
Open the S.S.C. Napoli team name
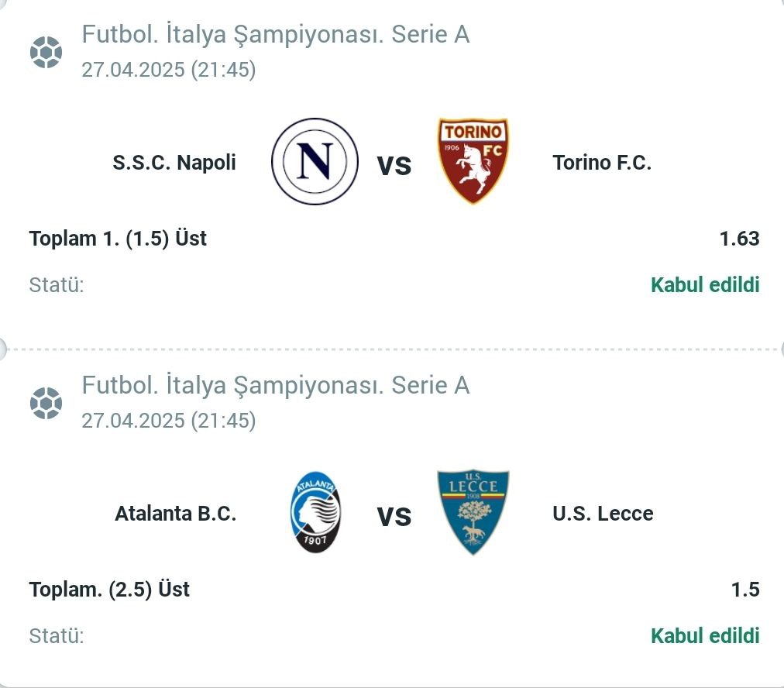click(174, 163)
